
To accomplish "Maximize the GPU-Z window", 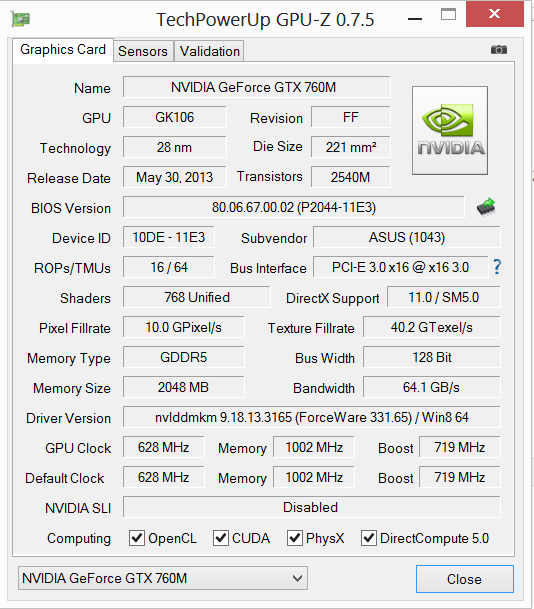I will pyautogui.click(x=448, y=15).
